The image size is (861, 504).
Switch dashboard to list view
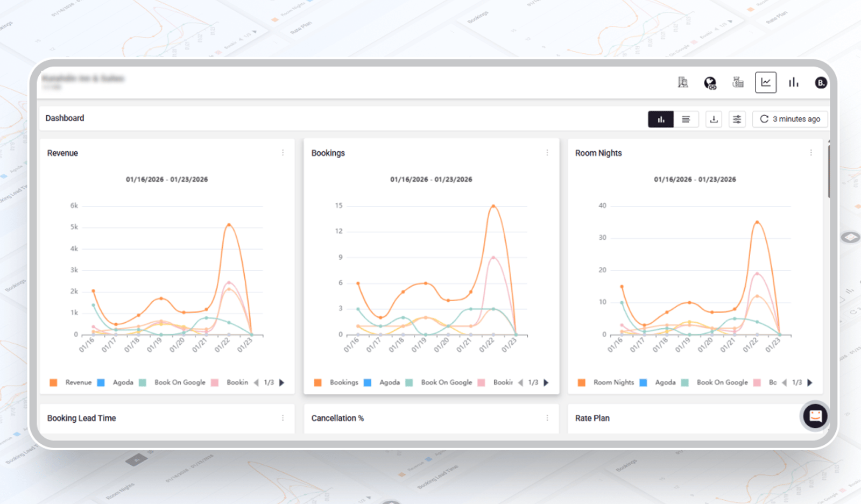pyautogui.click(x=686, y=119)
